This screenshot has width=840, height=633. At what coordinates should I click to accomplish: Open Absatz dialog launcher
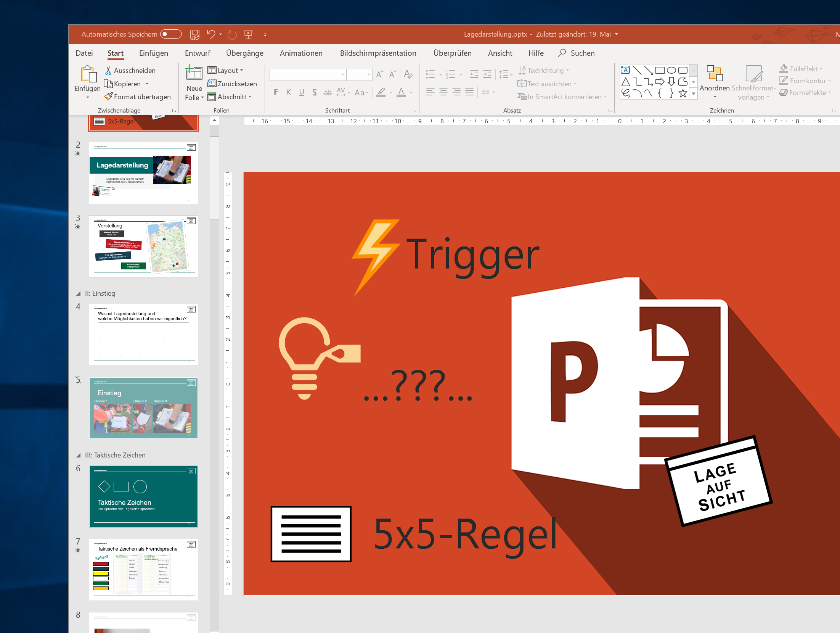(x=610, y=111)
